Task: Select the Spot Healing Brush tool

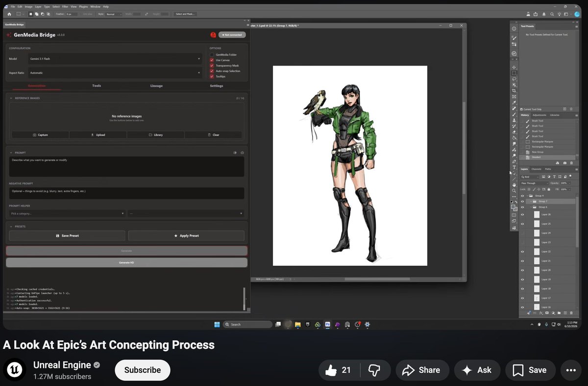Action: (x=514, y=108)
